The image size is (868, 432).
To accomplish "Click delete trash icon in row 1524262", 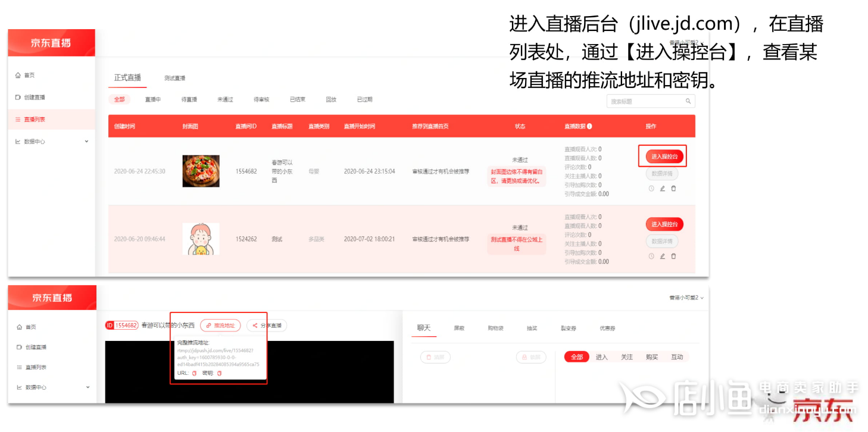I will [674, 256].
